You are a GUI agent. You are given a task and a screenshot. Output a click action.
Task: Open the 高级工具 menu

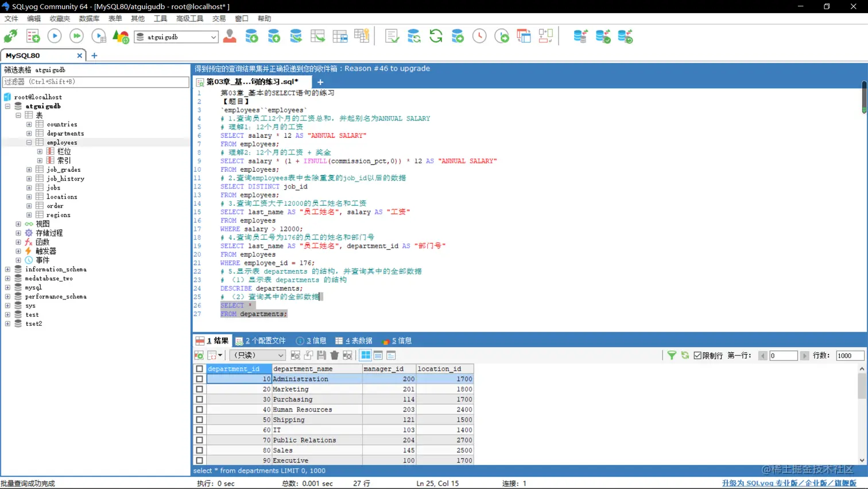click(189, 18)
